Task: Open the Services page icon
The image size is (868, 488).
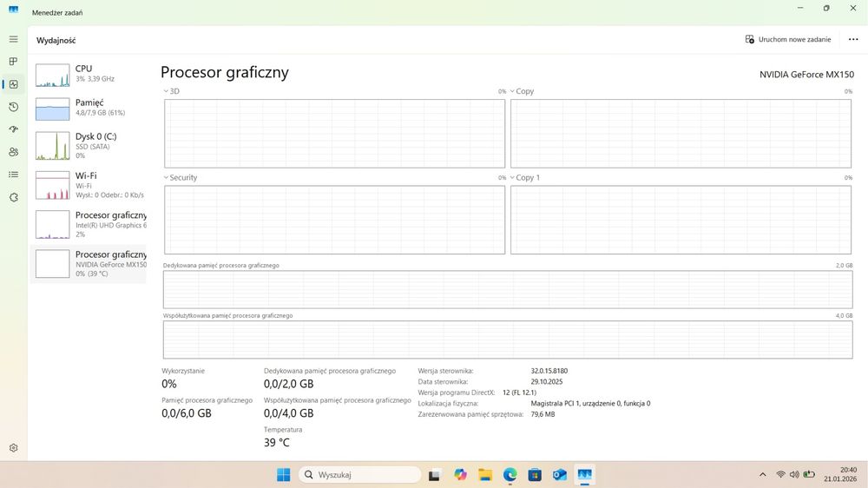Action: [x=13, y=197]
